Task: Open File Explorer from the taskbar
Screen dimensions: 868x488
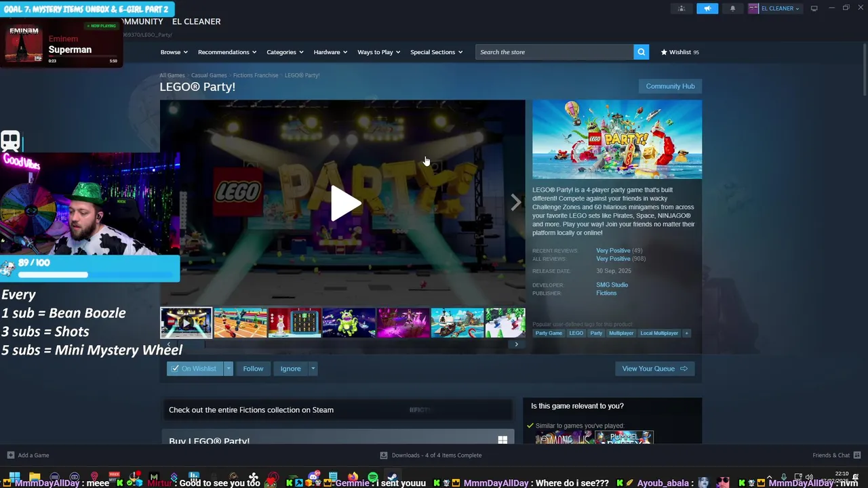Action: [35, 477]
